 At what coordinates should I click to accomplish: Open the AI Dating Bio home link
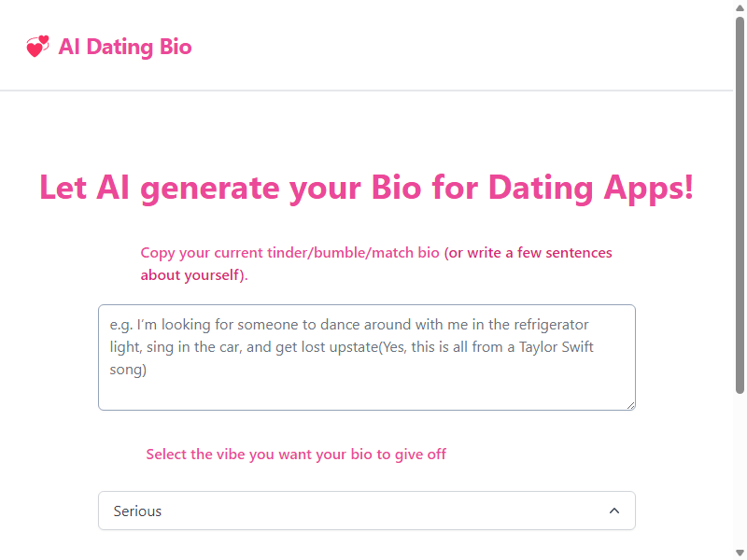(108, 47)
